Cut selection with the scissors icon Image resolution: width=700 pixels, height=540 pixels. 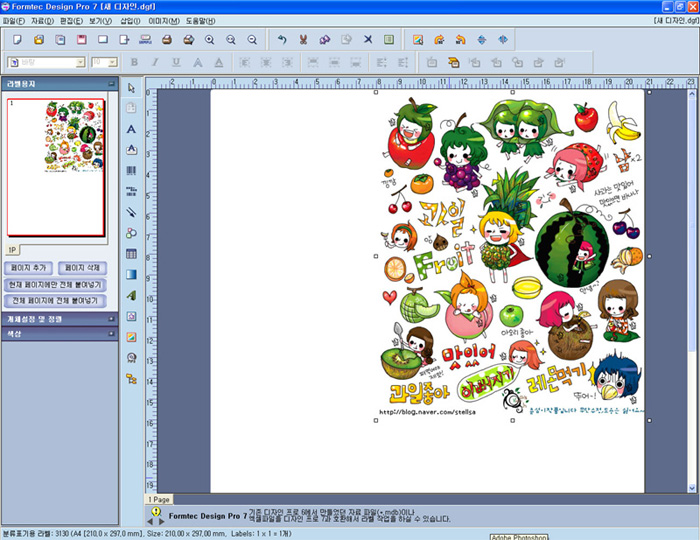[303, 40]
